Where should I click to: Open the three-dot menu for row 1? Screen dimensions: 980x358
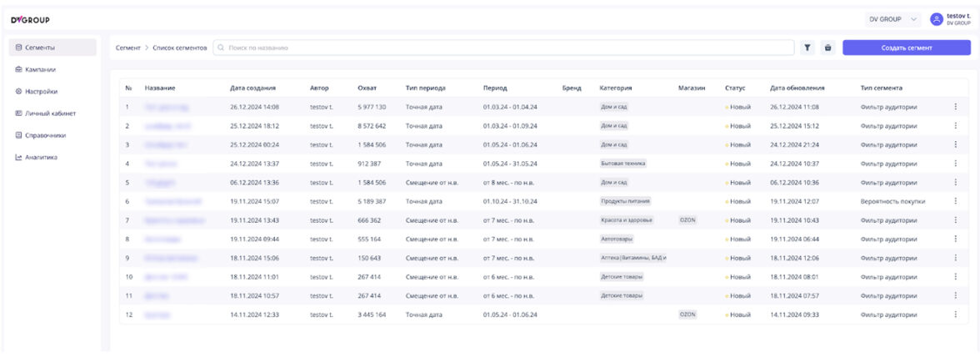point(955,107)
